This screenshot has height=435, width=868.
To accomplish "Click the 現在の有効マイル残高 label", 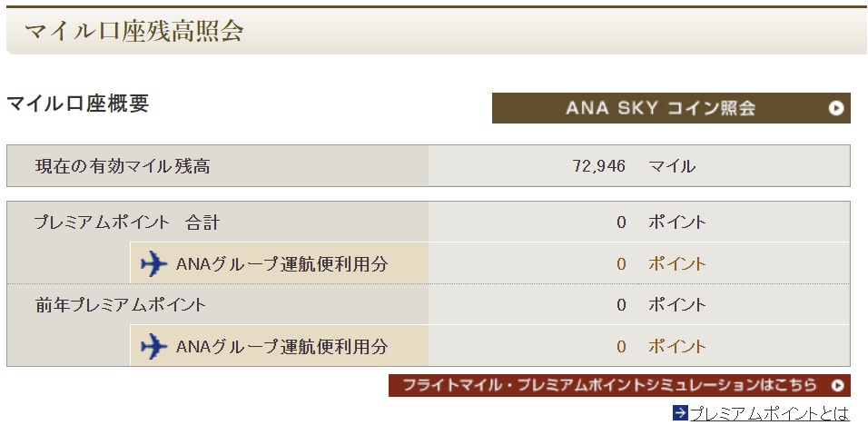I will pyautogui.click(x=123, y=166).
